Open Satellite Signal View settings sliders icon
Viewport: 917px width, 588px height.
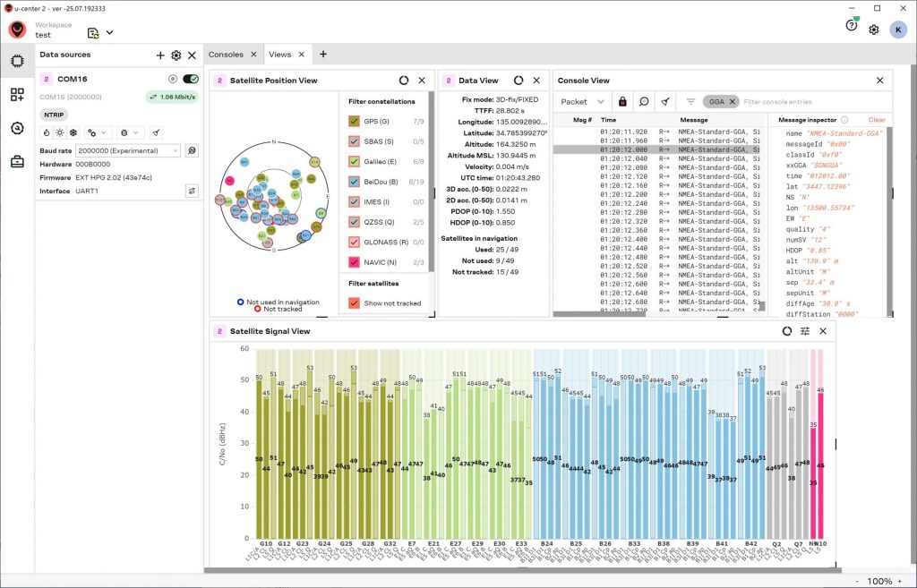coord(805,331)
